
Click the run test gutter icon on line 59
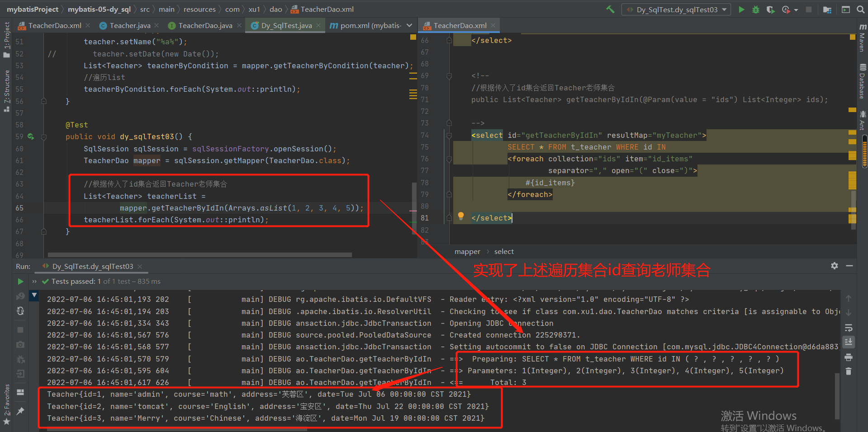tap(31, 136)
